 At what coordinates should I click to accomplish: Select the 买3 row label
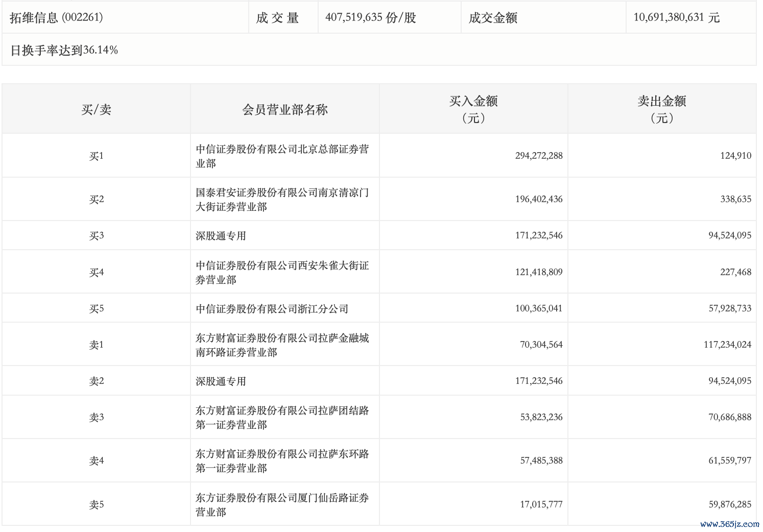coord(96,235)
